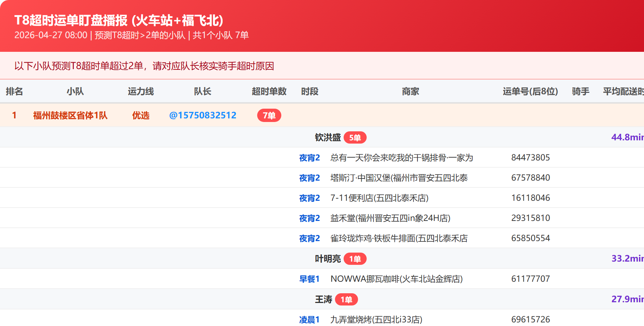Click waybill number 67578840
Screen dimensions: 644x326
point(531,178)
